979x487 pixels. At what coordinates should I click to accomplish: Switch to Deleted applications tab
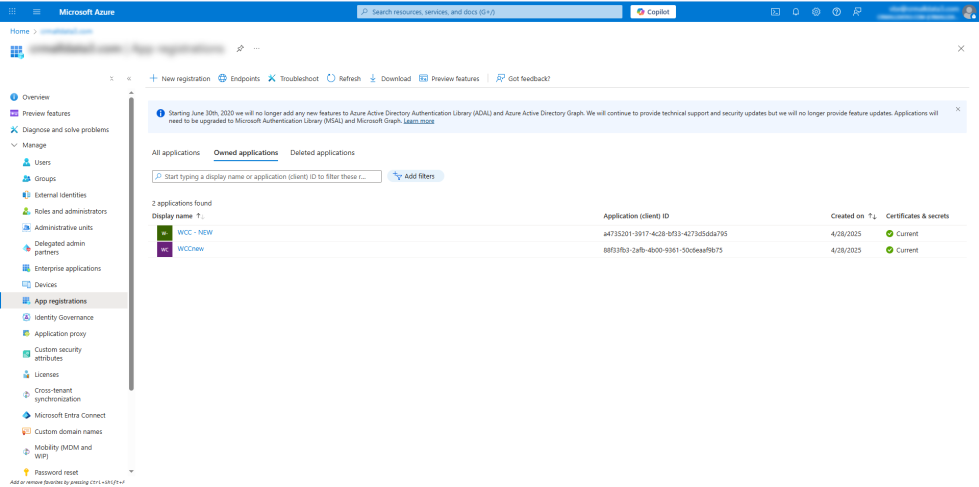[322, 152]
